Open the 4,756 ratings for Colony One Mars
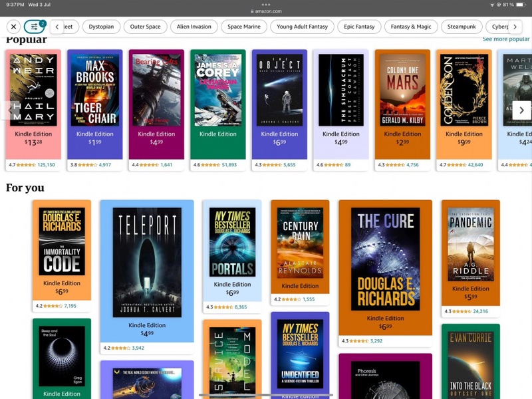This screenshot has width=532, height=399. (x=412, y=165)
